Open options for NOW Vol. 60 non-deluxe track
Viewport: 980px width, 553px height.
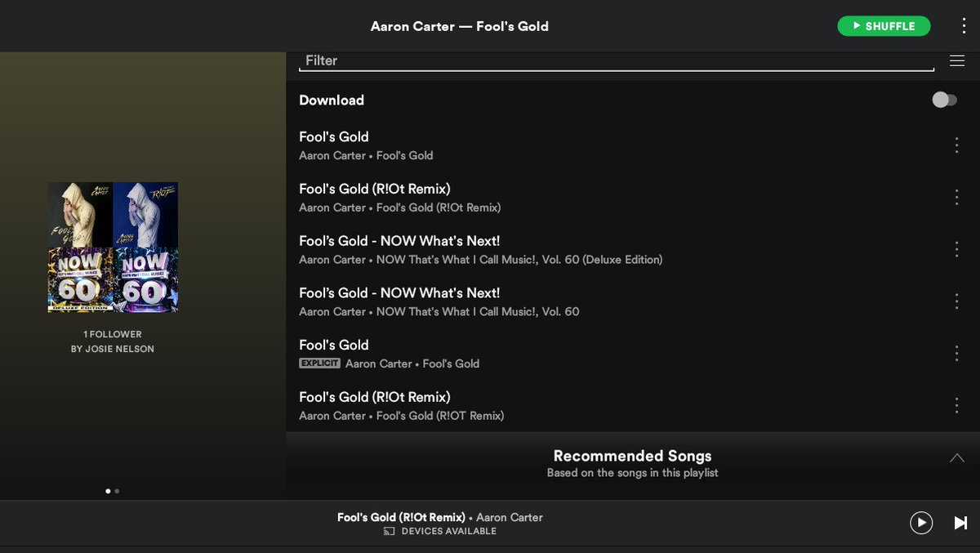coord(956,301)
